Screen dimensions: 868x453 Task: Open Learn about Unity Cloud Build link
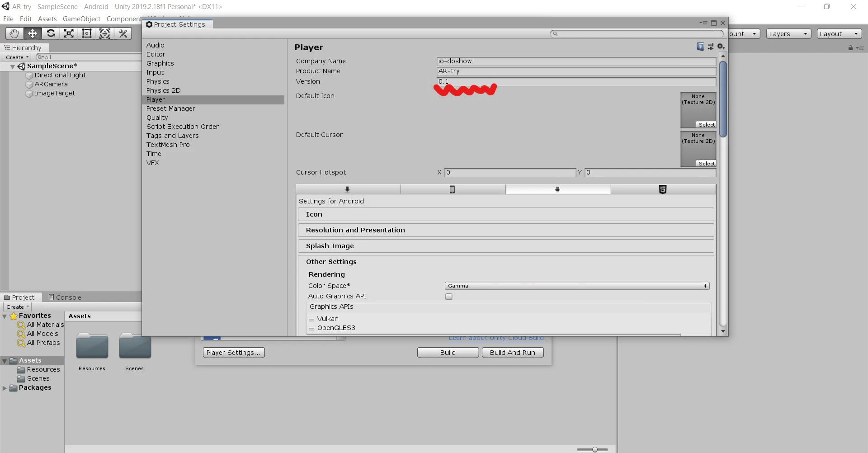coord(496,338)
